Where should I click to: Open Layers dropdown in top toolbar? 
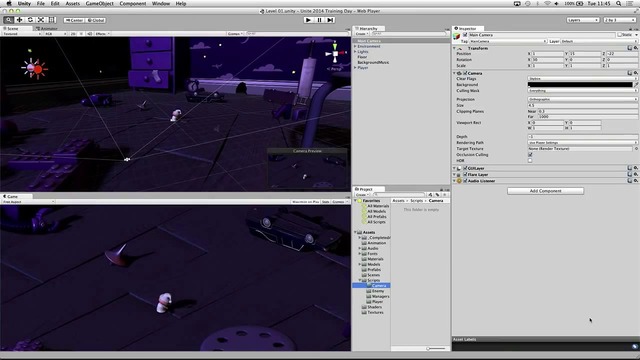583,20
